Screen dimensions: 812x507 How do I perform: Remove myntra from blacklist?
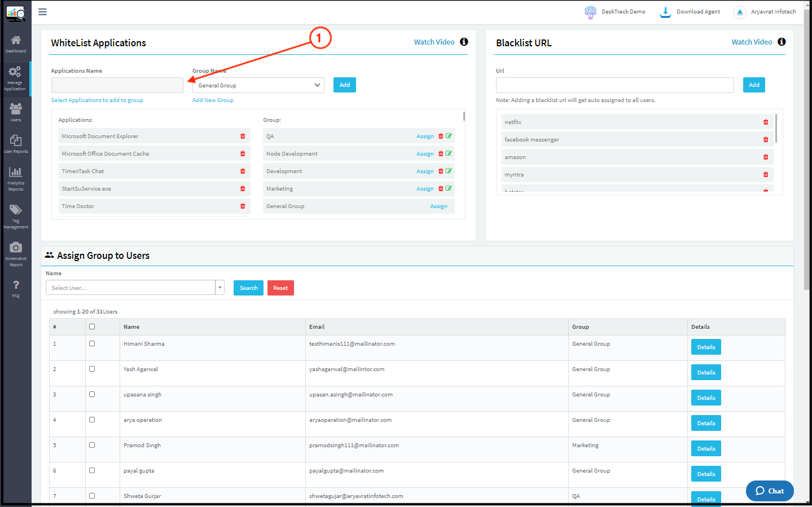tap(766, 174)
